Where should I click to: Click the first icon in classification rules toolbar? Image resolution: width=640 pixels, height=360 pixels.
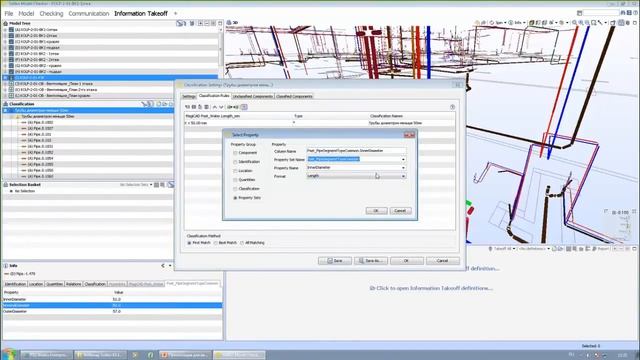click(188, 107)
